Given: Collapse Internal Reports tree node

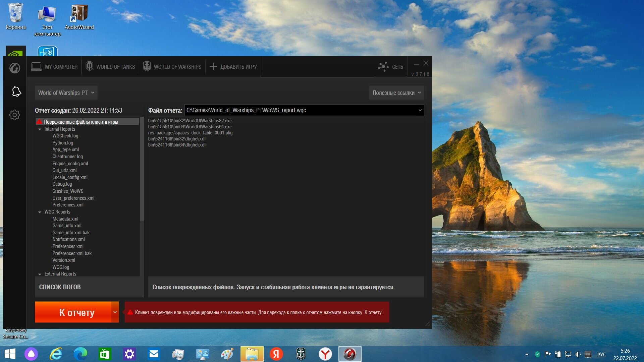Looking at the screenshot, I should click(40, 129).
